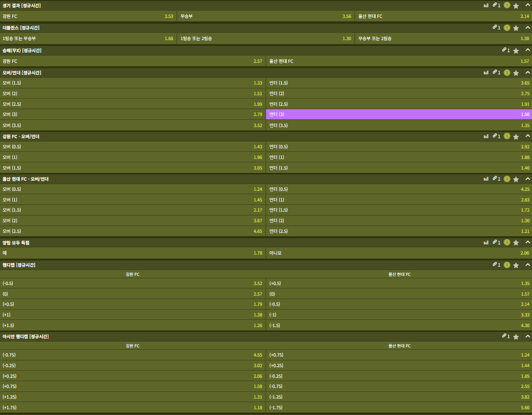
Task: Click the dollar coin icon in 핸디캡 header
Action: coord(507,265)
